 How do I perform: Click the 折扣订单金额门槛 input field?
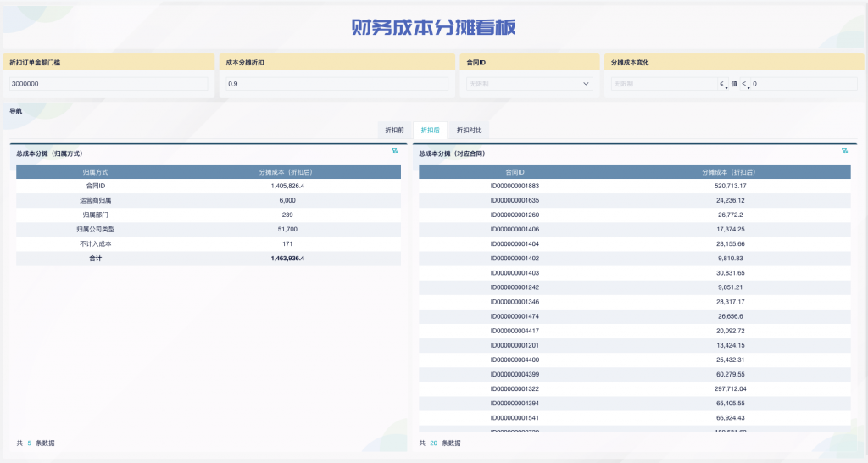point(108,84)
